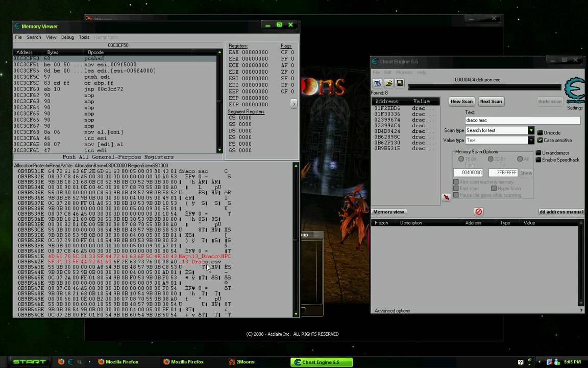
Task: Toggle the Fast scan checkbox
Action: [x=456, y=189]
